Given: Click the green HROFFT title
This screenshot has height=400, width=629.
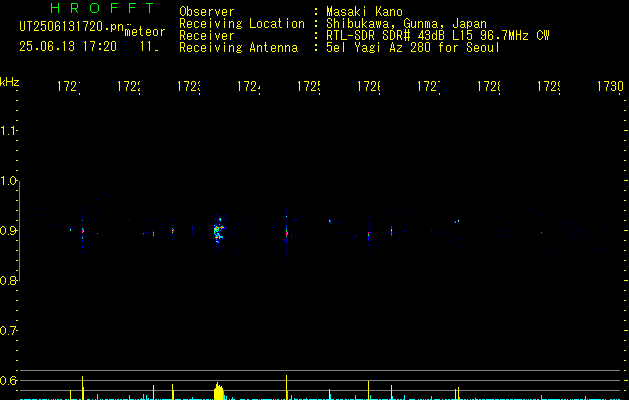Looking at the screenshot, I should (x=102, y=8).
